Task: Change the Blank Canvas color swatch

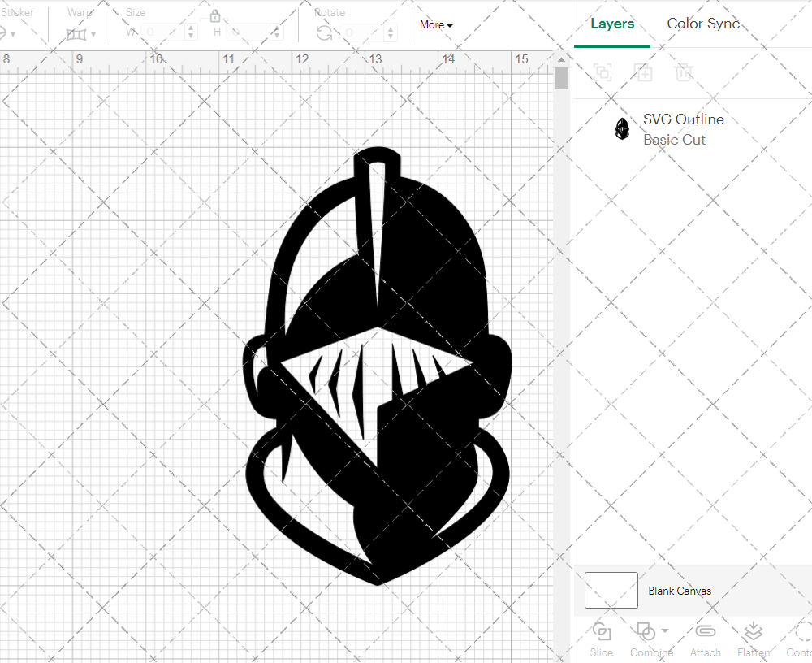Action: [611, 590]
